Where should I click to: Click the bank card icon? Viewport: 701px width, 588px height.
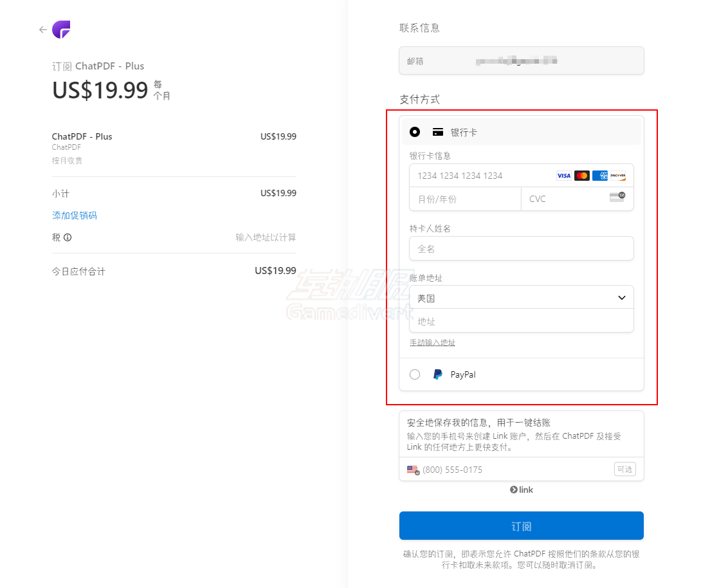click(x=438, y=132)
